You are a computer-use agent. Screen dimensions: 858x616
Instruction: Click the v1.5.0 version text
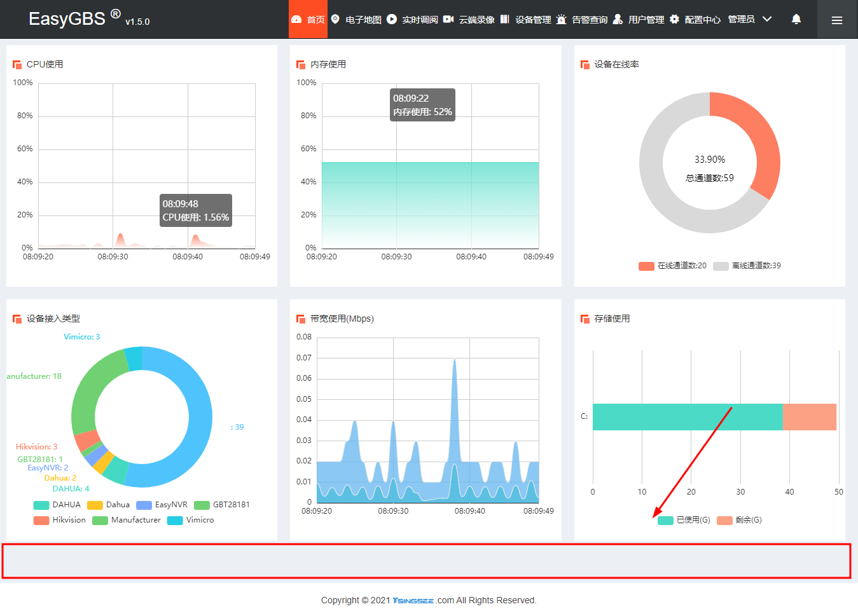pyautogui.click(x=137, y=22)
